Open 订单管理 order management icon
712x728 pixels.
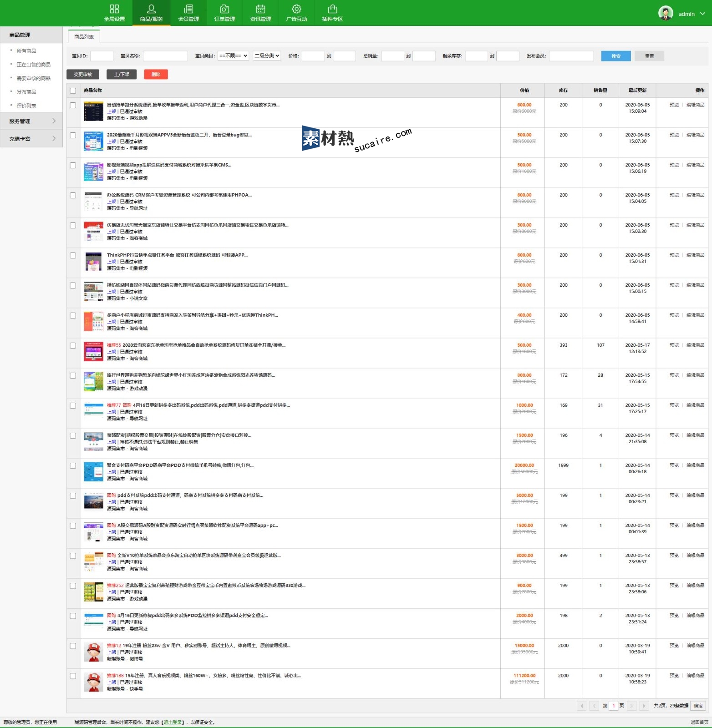click(224, 9)
